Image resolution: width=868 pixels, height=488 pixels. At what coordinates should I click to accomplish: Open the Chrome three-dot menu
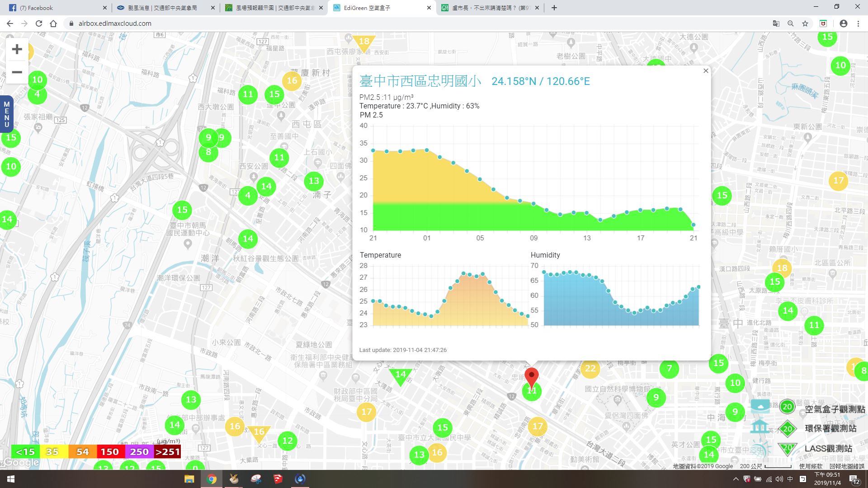(x=858, y=23)
